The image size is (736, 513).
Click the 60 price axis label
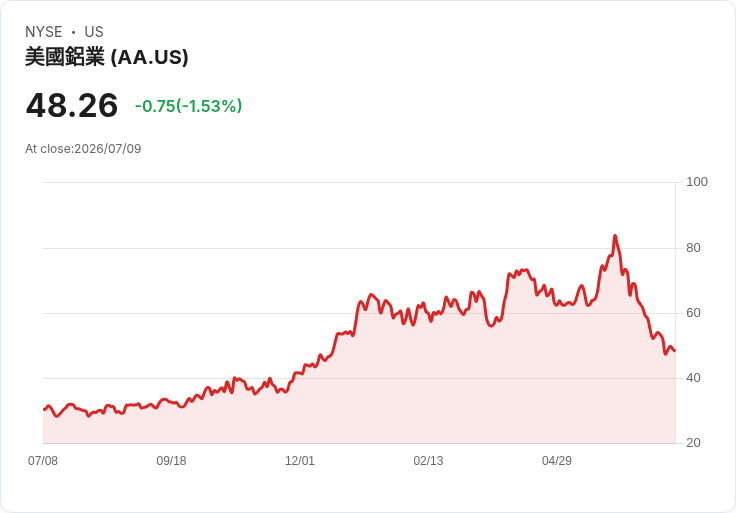point(693,313)
